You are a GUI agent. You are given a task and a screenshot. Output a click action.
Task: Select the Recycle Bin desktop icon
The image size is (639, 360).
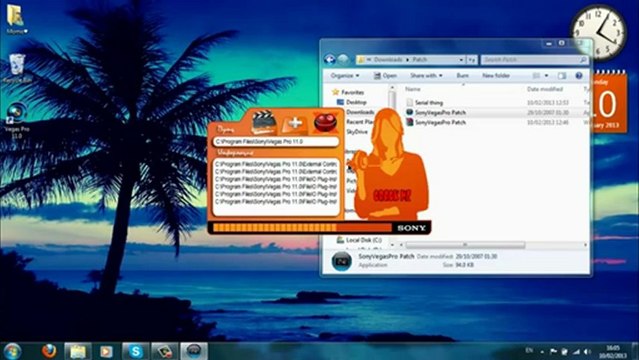17,68
